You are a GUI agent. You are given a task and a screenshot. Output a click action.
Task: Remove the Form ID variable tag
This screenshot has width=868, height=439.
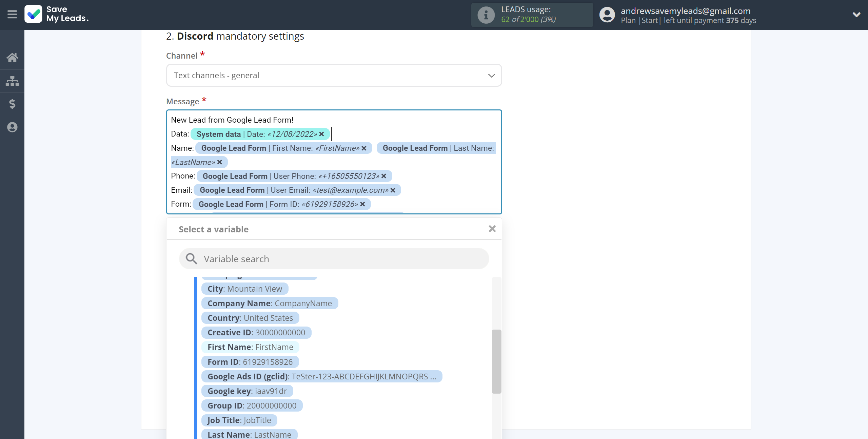pos(362,204)
